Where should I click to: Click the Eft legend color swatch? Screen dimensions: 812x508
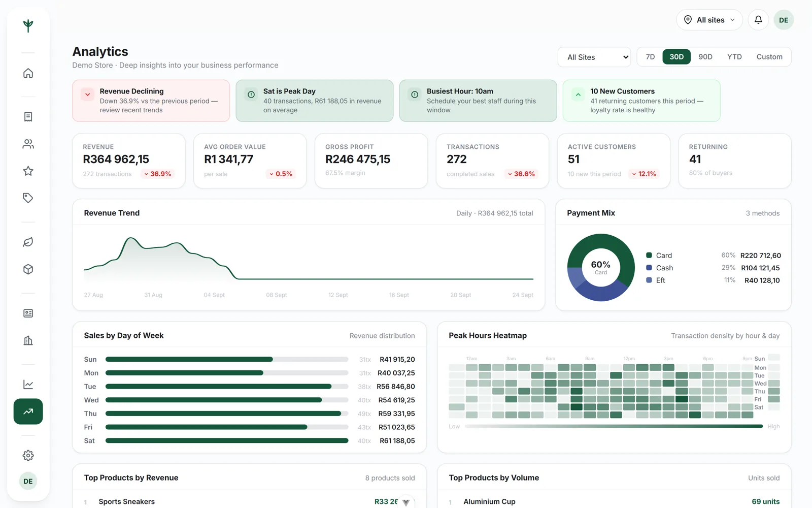(x=649, y=280)
